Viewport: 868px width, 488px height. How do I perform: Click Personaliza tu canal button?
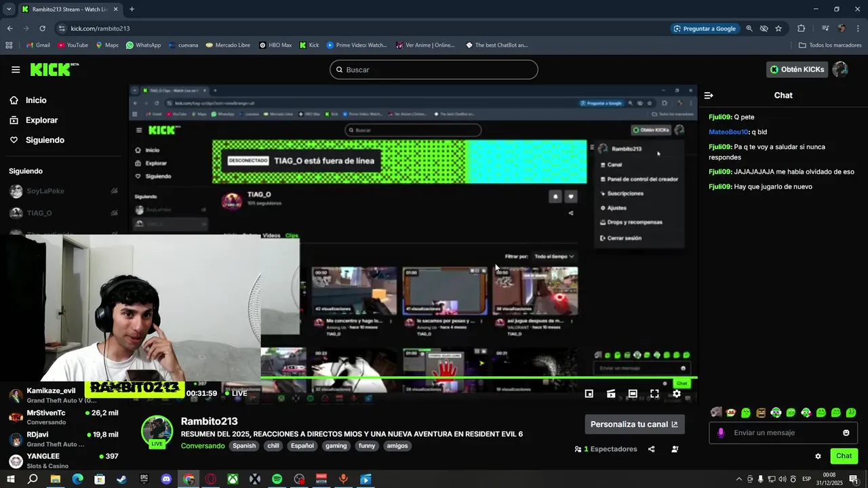click(x=635, y=424)
